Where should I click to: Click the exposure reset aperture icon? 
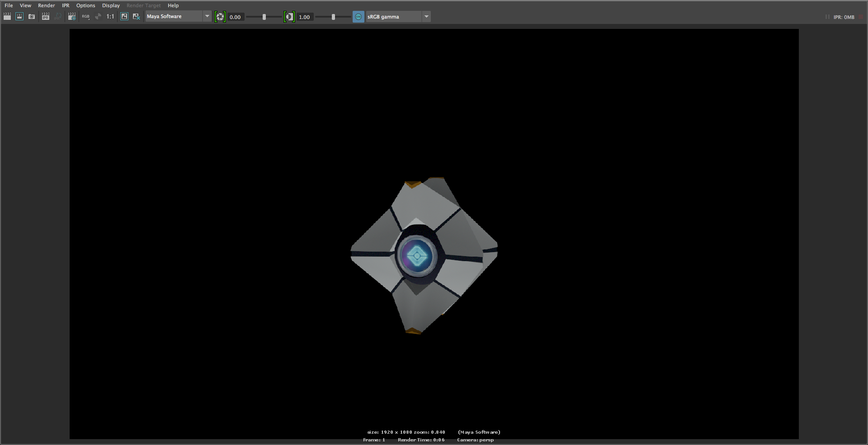(220, 17)
